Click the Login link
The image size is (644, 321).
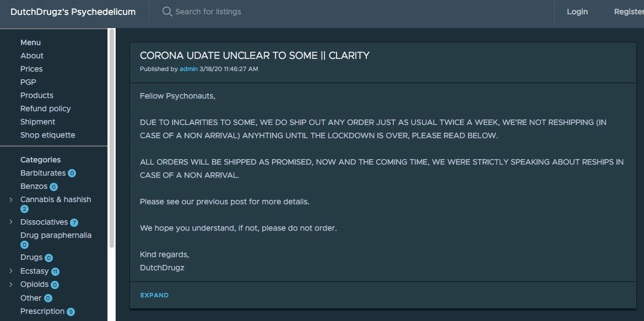click(577, 12)
